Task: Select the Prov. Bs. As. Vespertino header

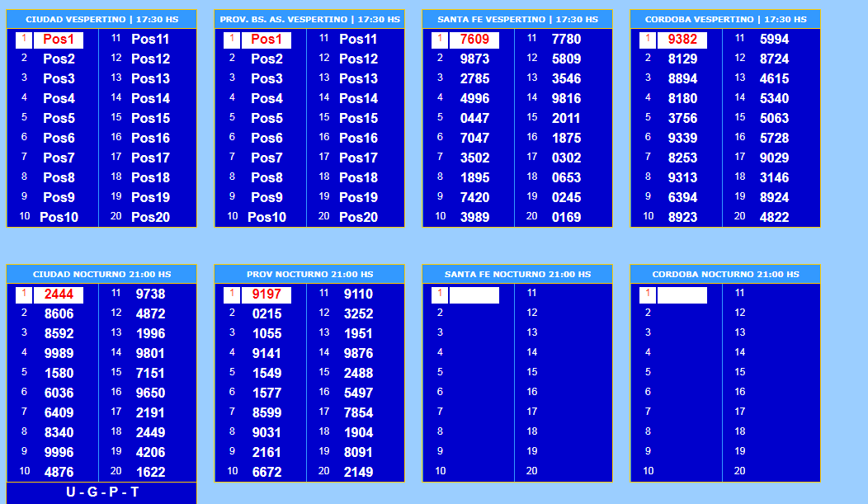Action: click(x=309, y=19)
